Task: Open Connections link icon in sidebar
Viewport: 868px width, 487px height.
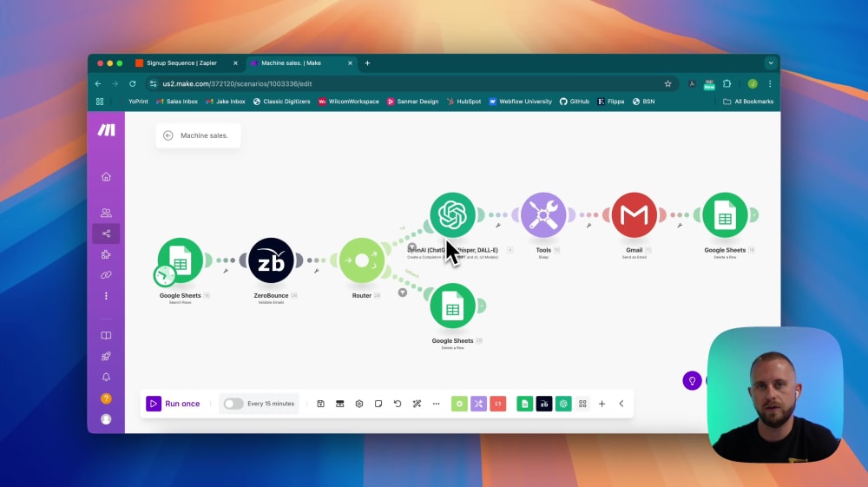Action: pos(106,275)
